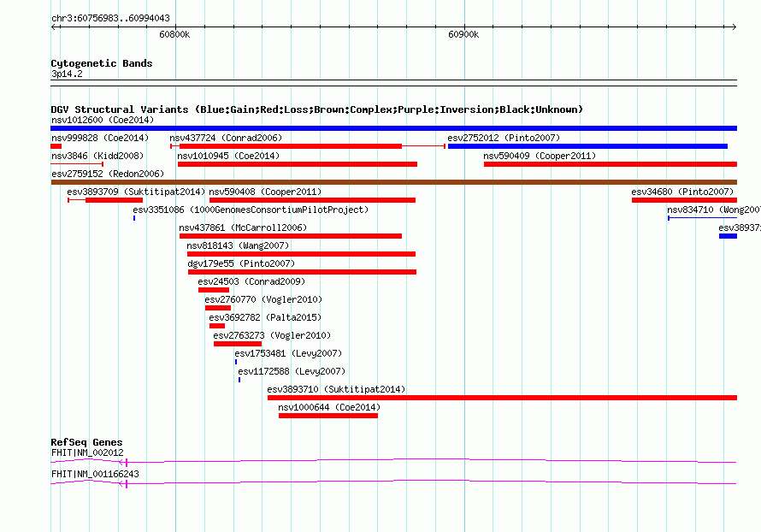
Task: Click the 60800k ruler tick label
Action: [174, 34]
